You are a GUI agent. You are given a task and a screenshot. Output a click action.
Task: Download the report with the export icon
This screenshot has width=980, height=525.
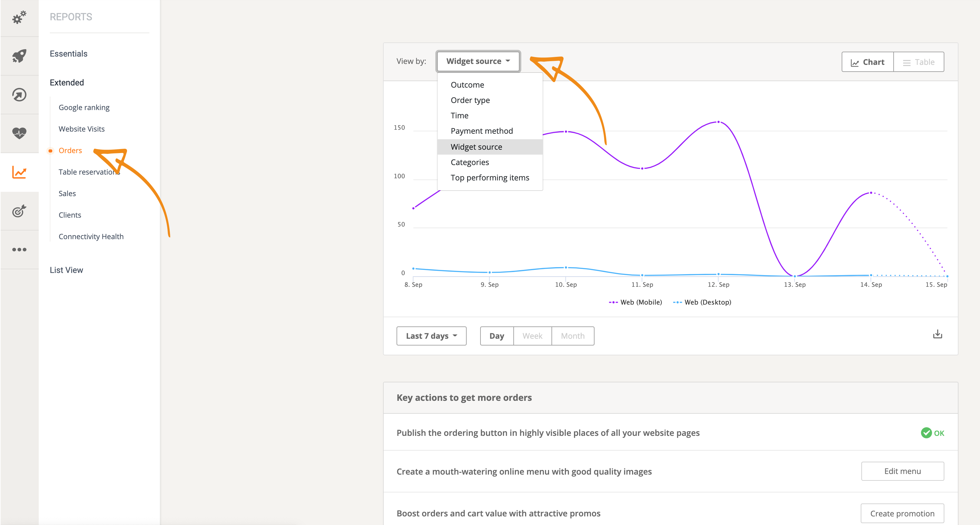point(937,334)
